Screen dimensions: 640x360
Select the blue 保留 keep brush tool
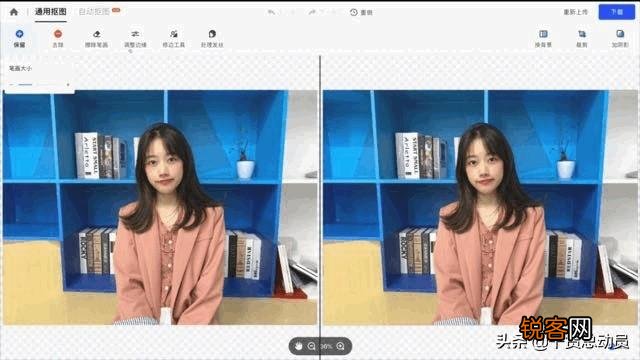coord(19,38)
